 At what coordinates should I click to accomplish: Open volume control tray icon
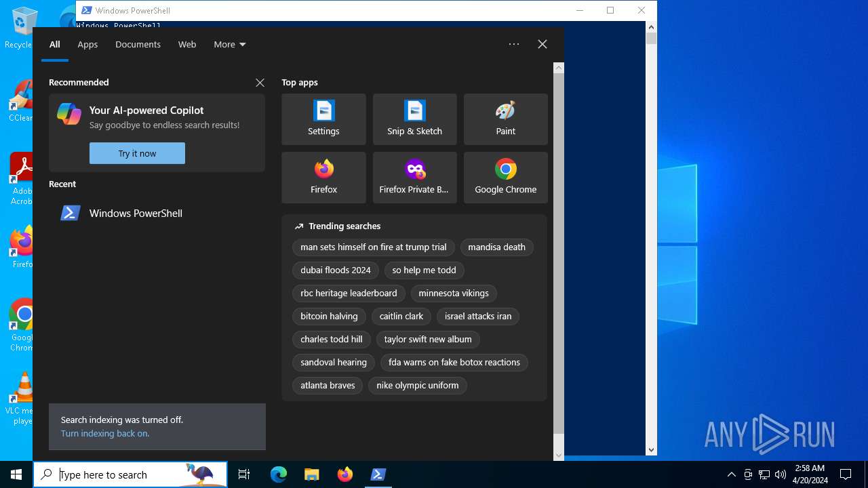tap(781, 474)
